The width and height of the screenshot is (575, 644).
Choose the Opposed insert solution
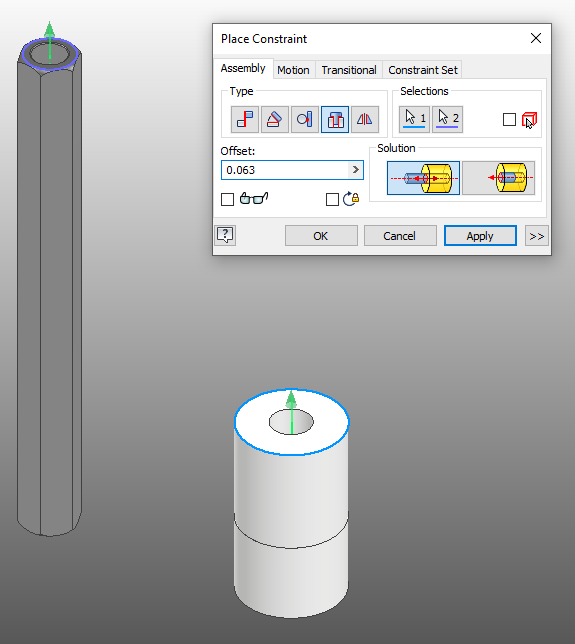[x=423, y=178]
